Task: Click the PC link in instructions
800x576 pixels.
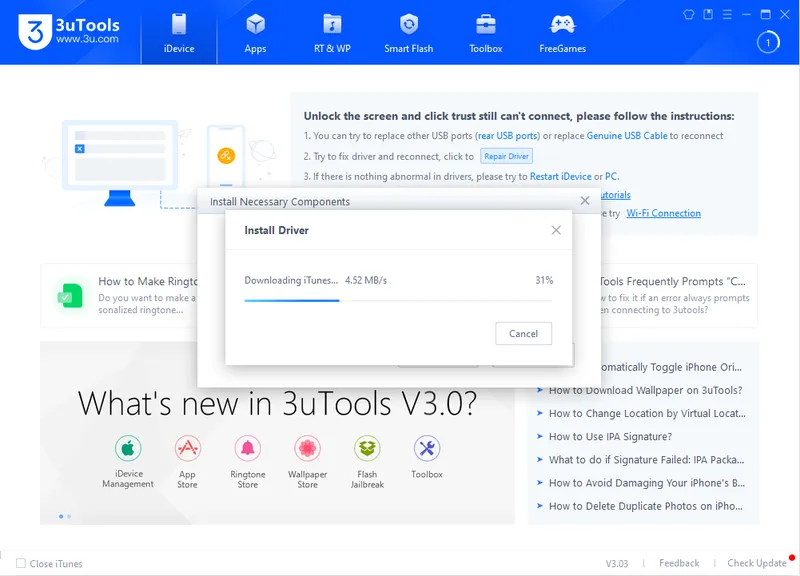Action: tap(611, 177)
